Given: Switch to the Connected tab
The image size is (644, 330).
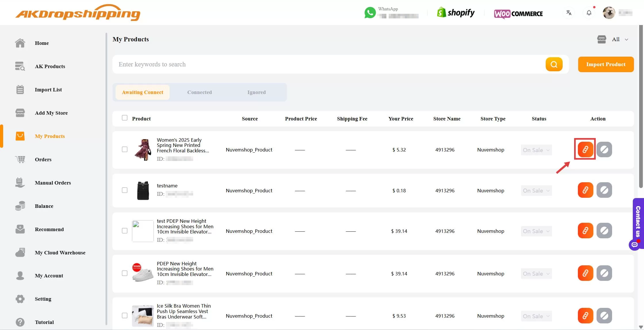Looking at the screenshot, I should (199, 92).
